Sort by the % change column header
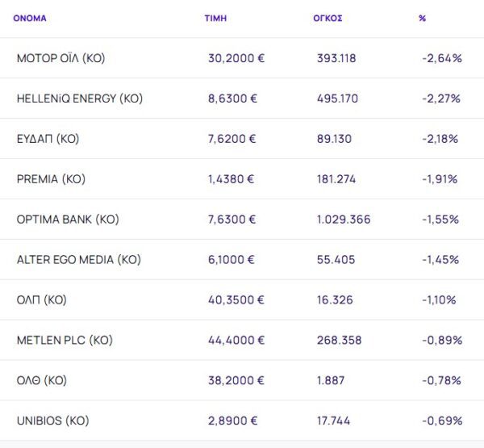Viewport: 484px width, 448px height. 422,18
